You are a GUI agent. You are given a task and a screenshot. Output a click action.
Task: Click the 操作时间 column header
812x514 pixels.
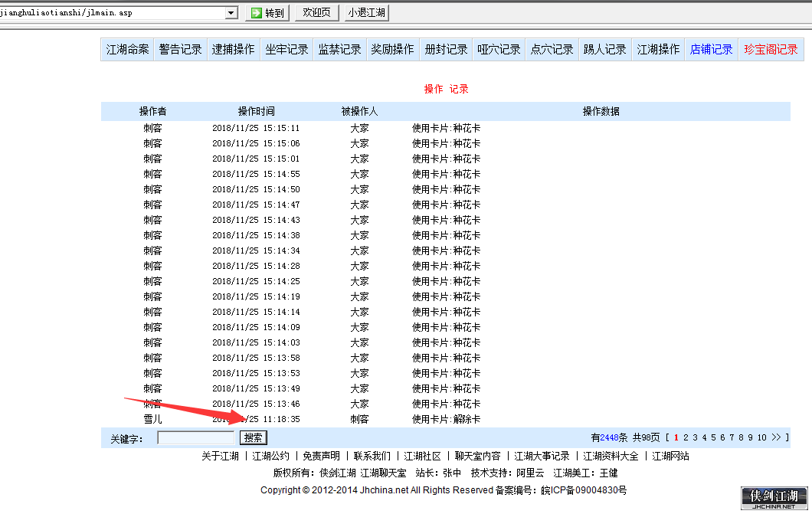257,111
